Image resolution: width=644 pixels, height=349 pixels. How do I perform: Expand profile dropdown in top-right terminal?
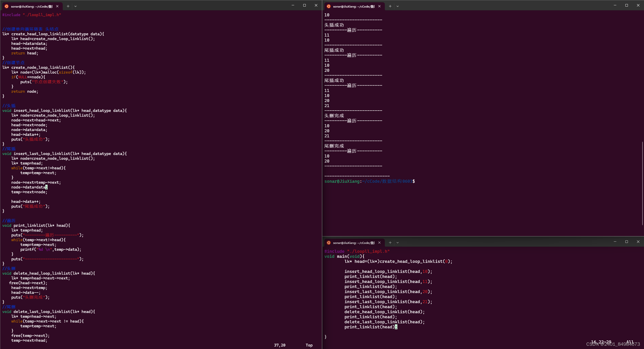point(398,6)
